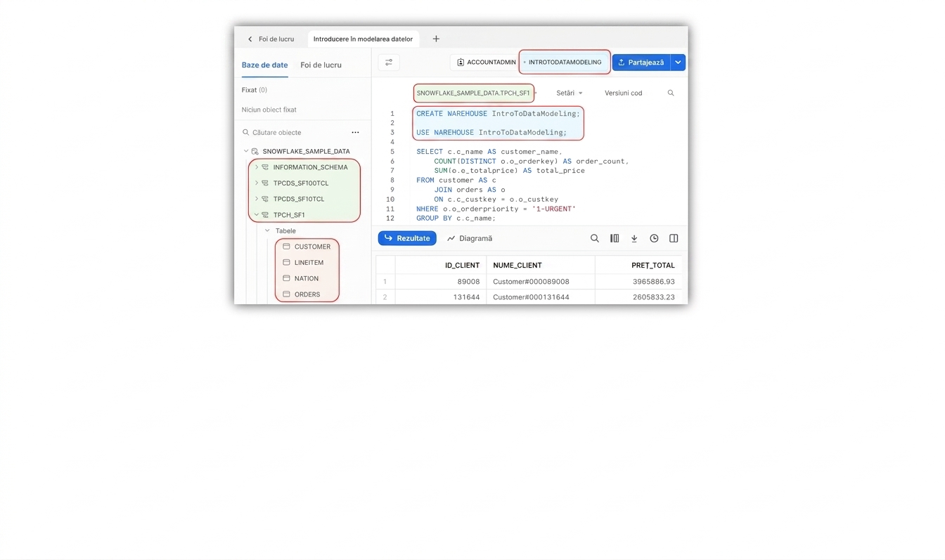Screen dimensions: 945x560
Task: Open Versiuni cod
Action: pos(624,93)
